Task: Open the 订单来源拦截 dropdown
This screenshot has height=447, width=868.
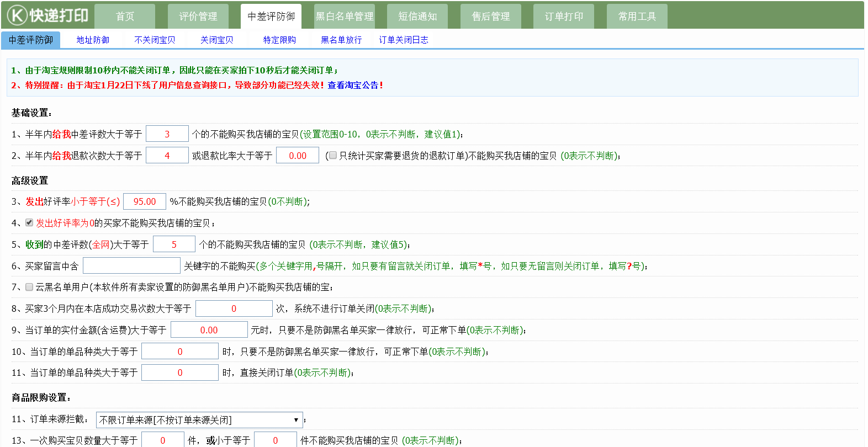Action: click(199, 420)
